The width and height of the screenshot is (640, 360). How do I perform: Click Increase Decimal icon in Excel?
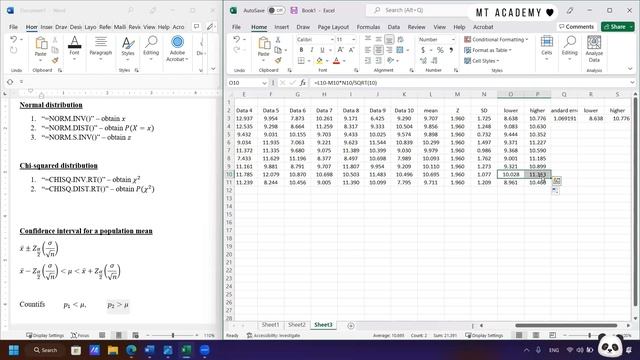point(423,60)
